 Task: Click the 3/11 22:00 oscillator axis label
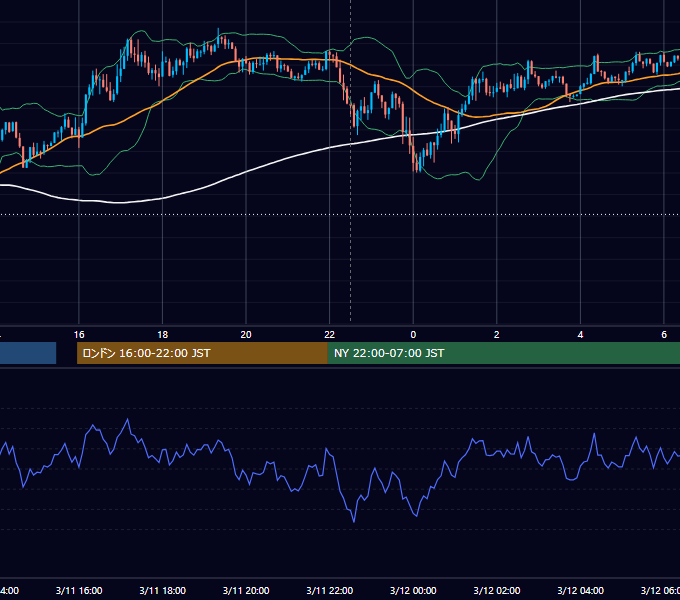tap(330, 590)
